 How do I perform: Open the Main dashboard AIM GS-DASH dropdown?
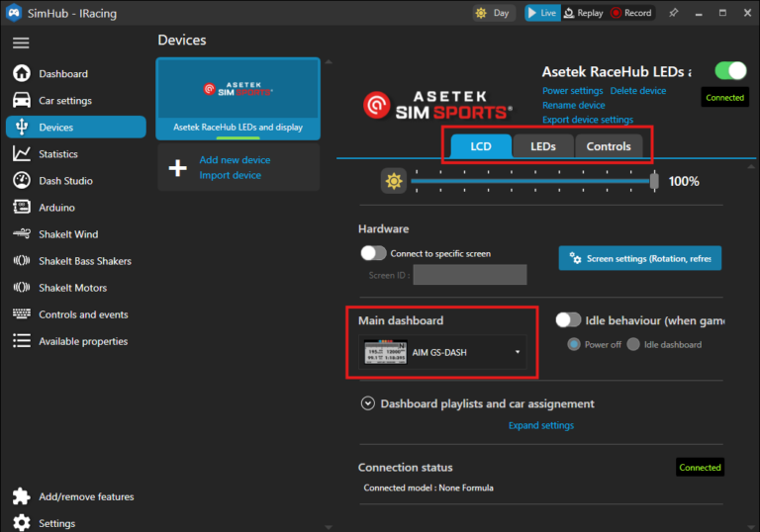tap(442, 352)
